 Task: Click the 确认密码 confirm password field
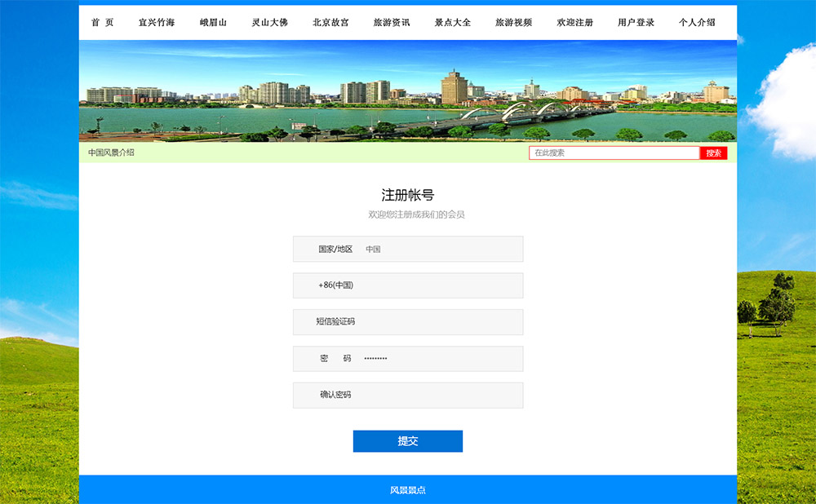click(x=408, y=396)
